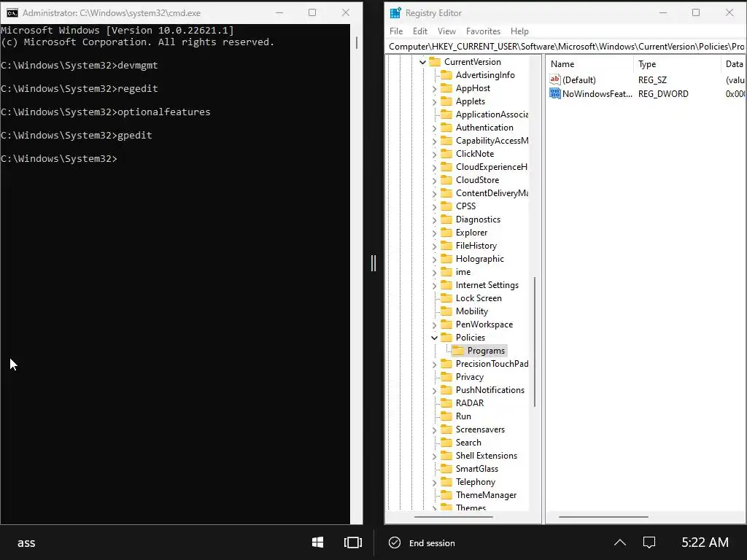Image resolution: width=747 pixels, height=560 pixels.
Task: Select the AdvertisingInfo folder icon
Action: coord(446,75)
